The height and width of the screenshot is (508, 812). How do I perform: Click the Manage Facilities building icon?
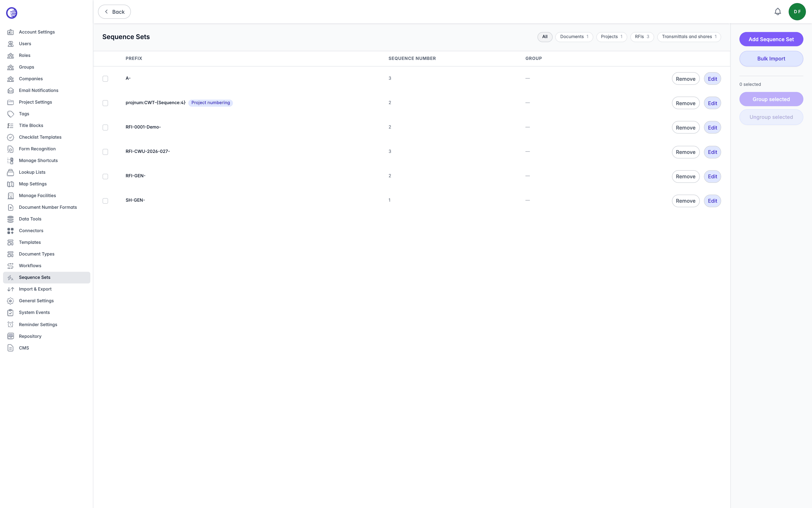pos(11,196)
